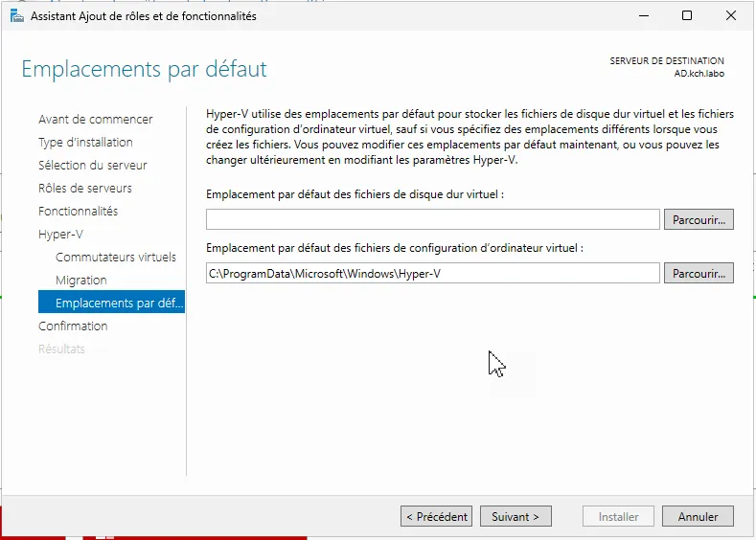Browse for the virtual machine configuration location
Viewport: 756px width, 540px height.
[698, 273]
